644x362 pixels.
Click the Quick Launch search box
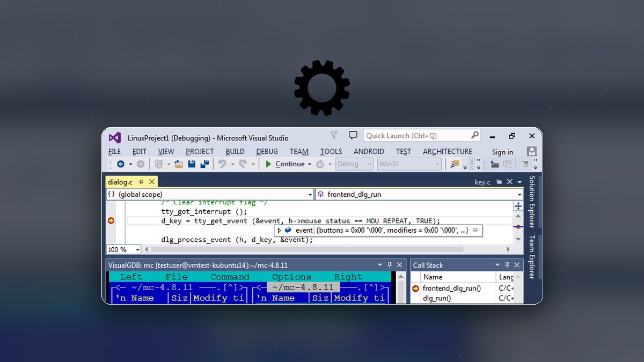422,136
